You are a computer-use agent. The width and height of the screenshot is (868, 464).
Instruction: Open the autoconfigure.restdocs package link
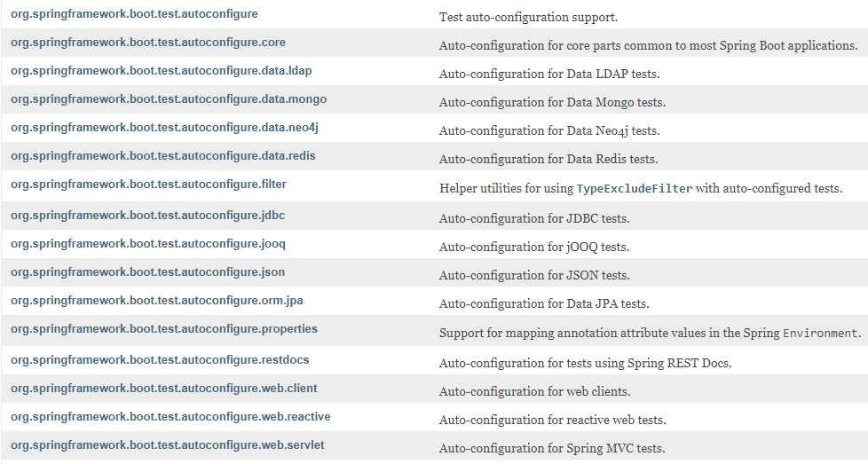click(x=160, y=360)
